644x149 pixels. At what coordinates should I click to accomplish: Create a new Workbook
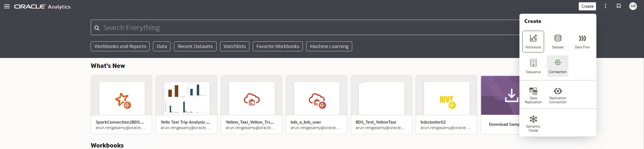(x=533, y=41)
